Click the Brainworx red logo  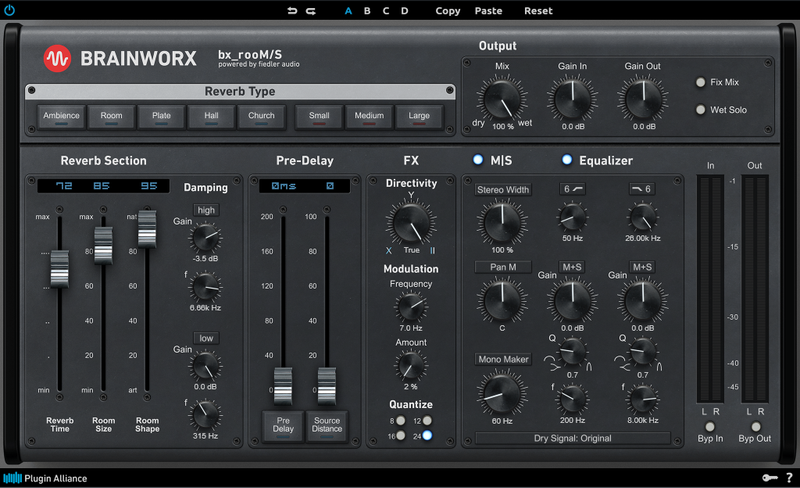tap(57, 59)
